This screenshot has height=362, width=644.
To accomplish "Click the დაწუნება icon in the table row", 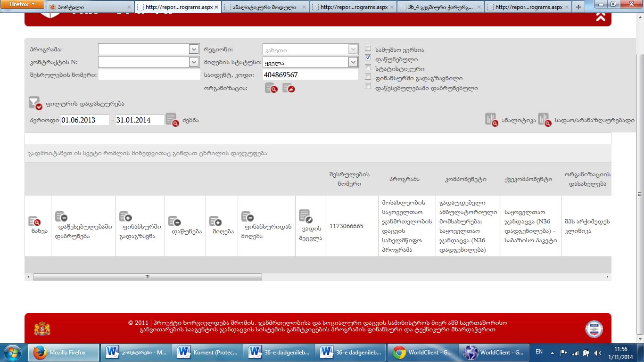I will [174, 222].
